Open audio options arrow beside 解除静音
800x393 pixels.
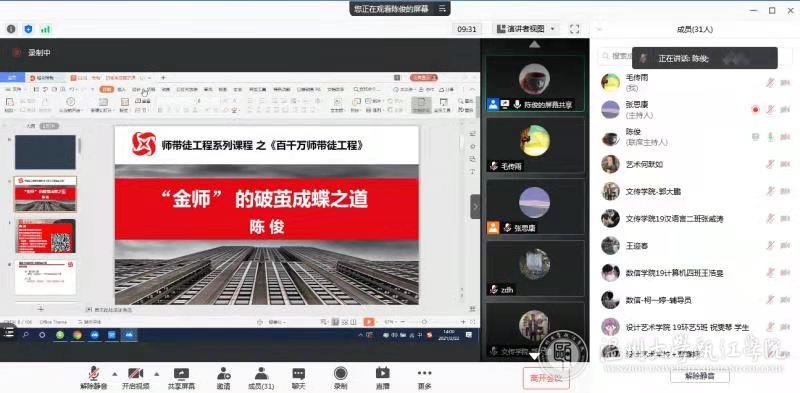point(114,374)
